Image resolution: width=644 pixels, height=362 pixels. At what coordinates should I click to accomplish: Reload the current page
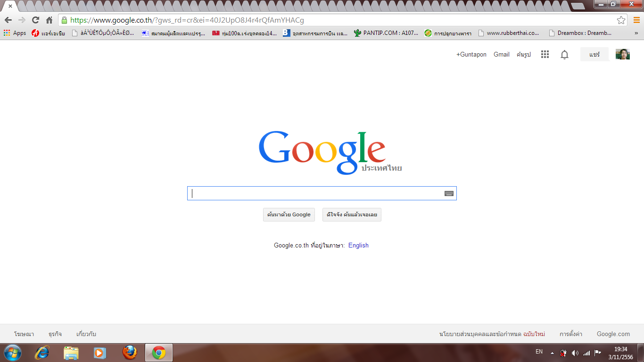(x=35, y=20)
